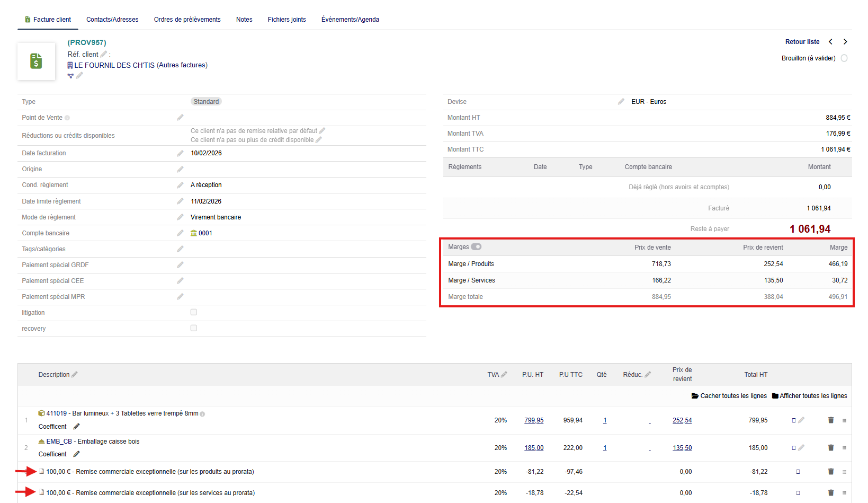The image size is (868, 503).
Task: Delete line 411019 Bar lumineux with trash icon
Action: tap(830, 420)
